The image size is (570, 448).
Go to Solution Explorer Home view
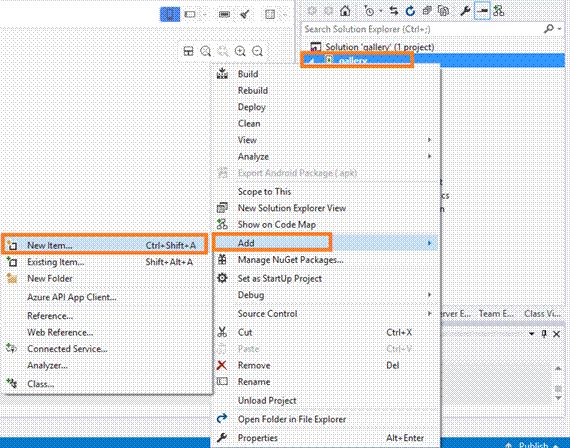pyautogui.click(x=345, y=11)
